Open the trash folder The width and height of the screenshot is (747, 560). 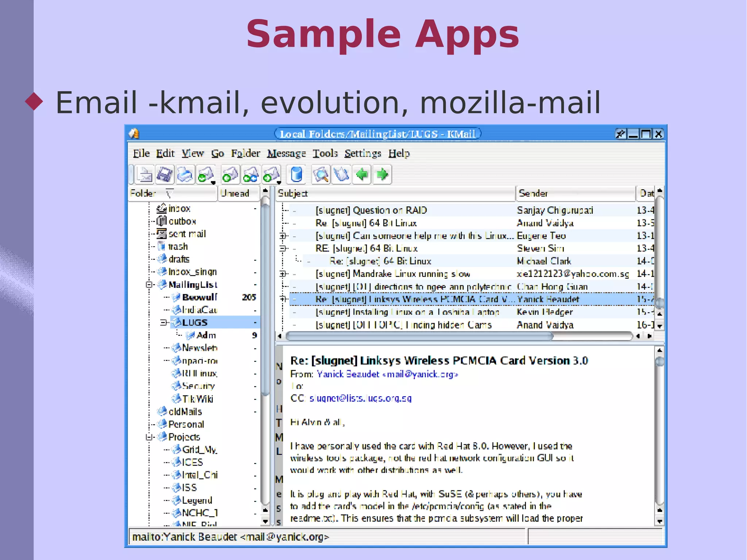[178, 246]
